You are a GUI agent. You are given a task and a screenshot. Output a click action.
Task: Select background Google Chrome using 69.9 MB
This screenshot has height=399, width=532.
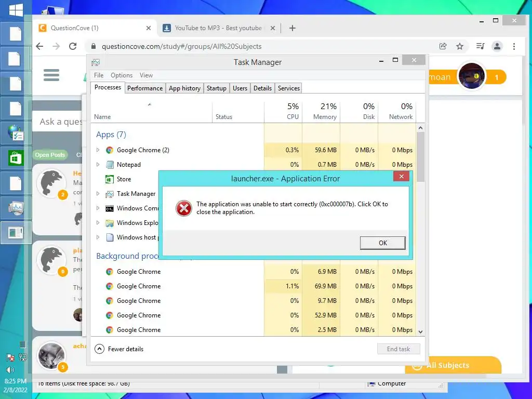pos(253,286)
